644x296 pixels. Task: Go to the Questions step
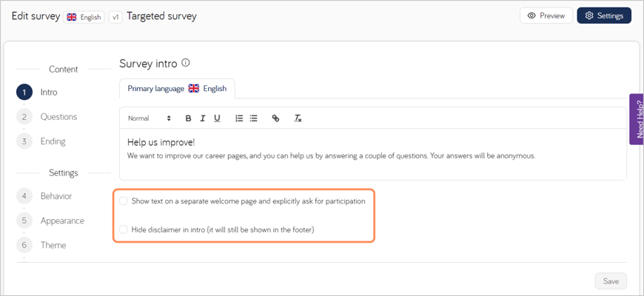point(58,117)
